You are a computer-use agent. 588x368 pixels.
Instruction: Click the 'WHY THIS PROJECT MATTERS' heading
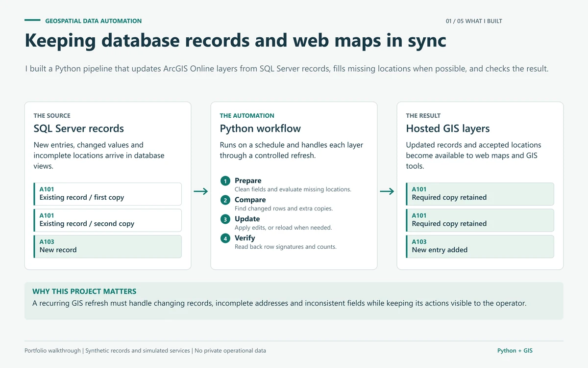point(84,291)
